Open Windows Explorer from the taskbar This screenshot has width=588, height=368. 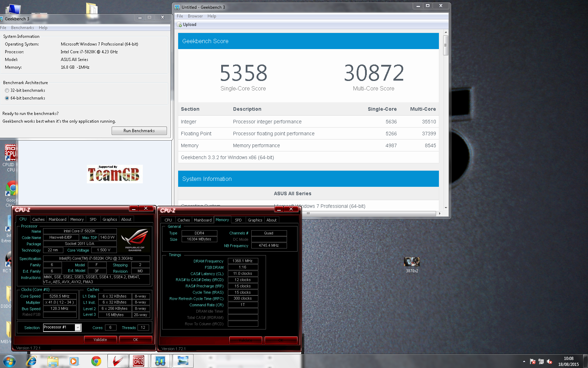point(53,361)
